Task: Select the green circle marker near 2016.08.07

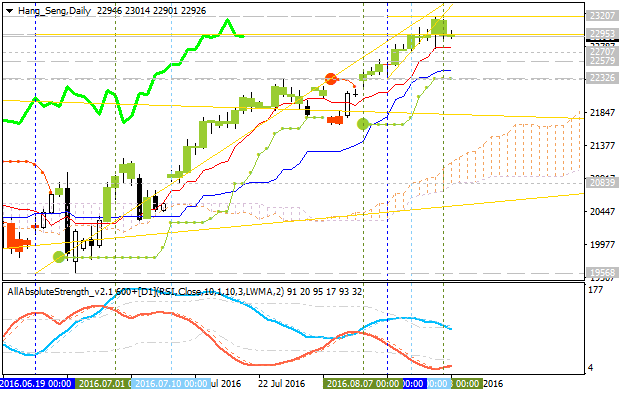Action: [x=363, y=124]
